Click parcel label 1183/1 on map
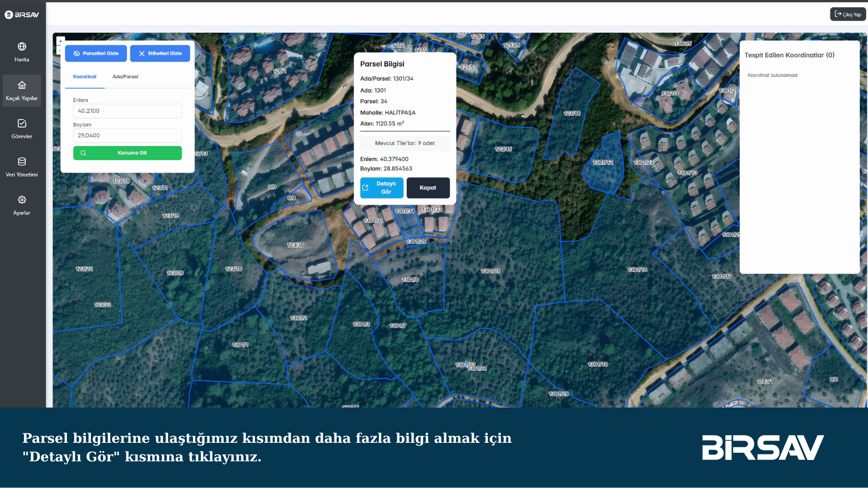Image resolution: width=868 pixels, height=488 pixels. [x=764, y=382]
